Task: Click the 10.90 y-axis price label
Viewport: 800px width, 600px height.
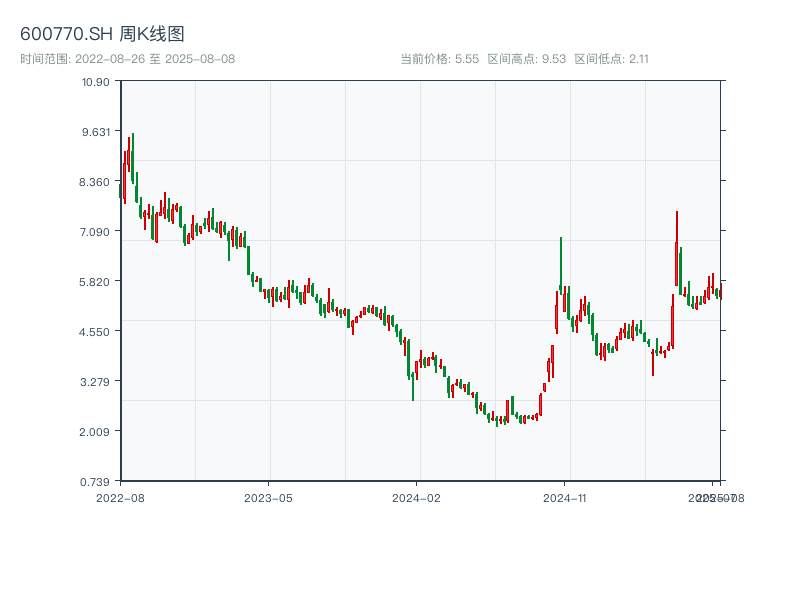Action: (96, 81)
